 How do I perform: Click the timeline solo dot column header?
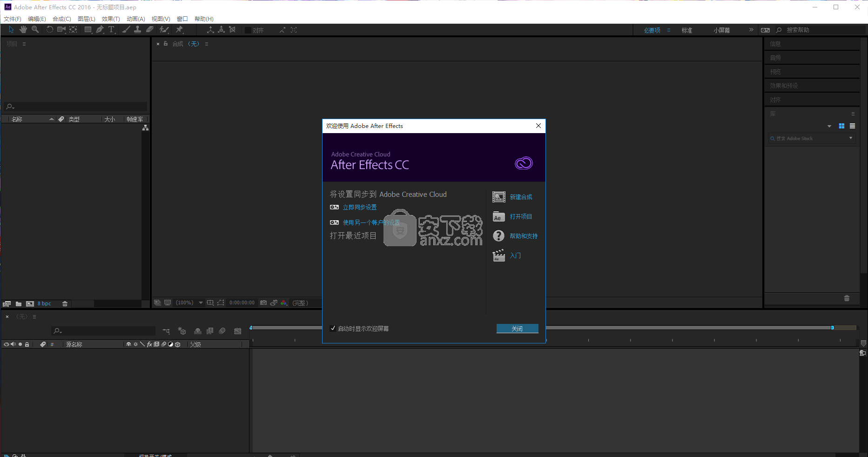[x=20, y=344]
